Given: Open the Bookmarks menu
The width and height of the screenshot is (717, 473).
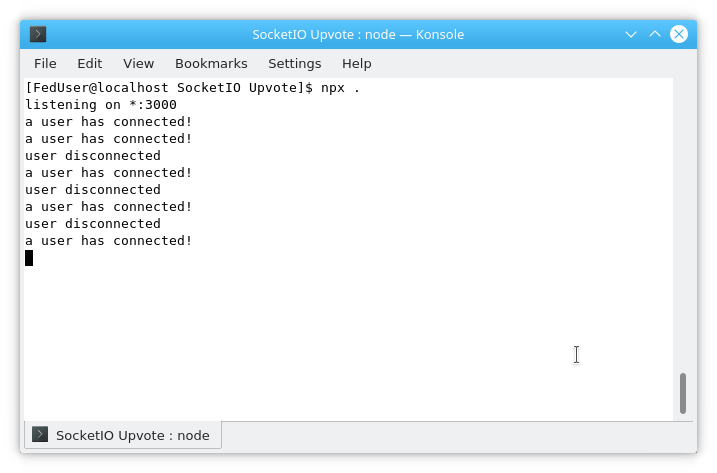Looking at the screenshot, I should [x=211, y=64].
